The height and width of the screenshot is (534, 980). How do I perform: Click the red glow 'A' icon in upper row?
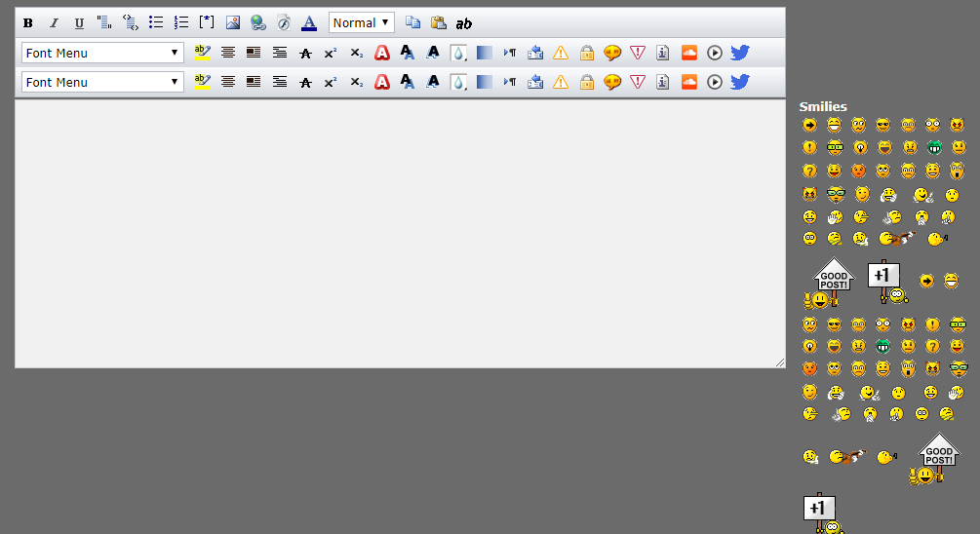click(x=382, y=53)
